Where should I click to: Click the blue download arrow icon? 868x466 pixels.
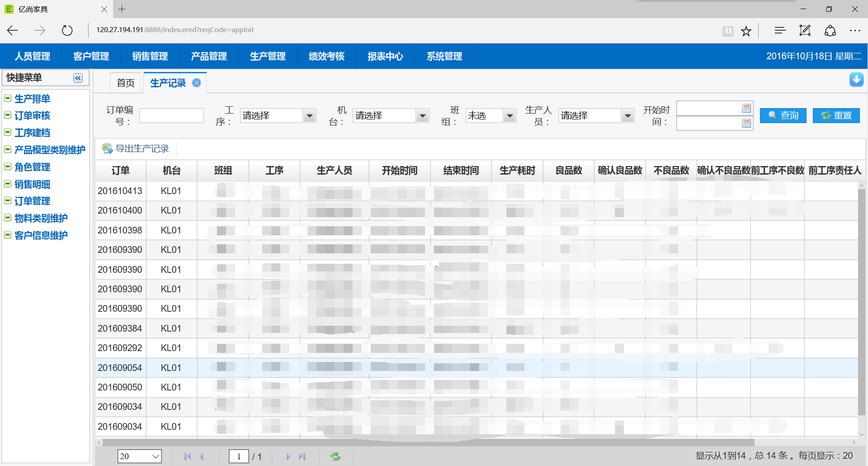click(856, 80)
